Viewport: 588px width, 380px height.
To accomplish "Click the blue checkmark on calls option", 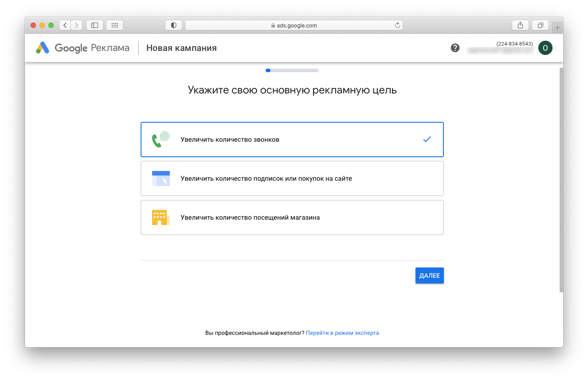I will [x=427, y=139].
